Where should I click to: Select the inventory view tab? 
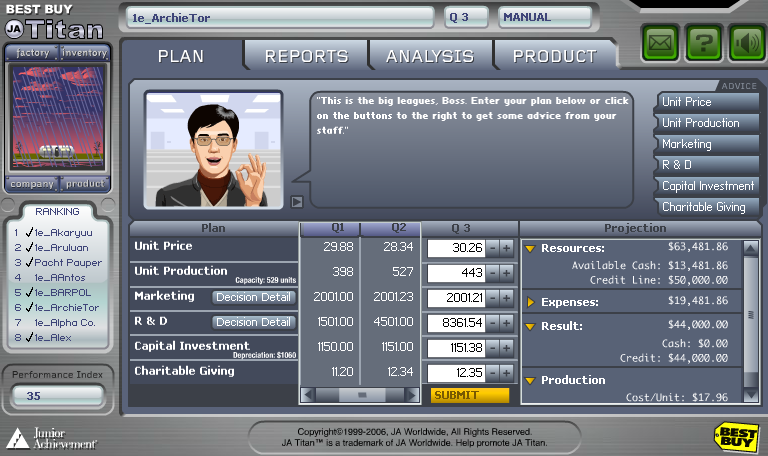click(x=85, y=52)
